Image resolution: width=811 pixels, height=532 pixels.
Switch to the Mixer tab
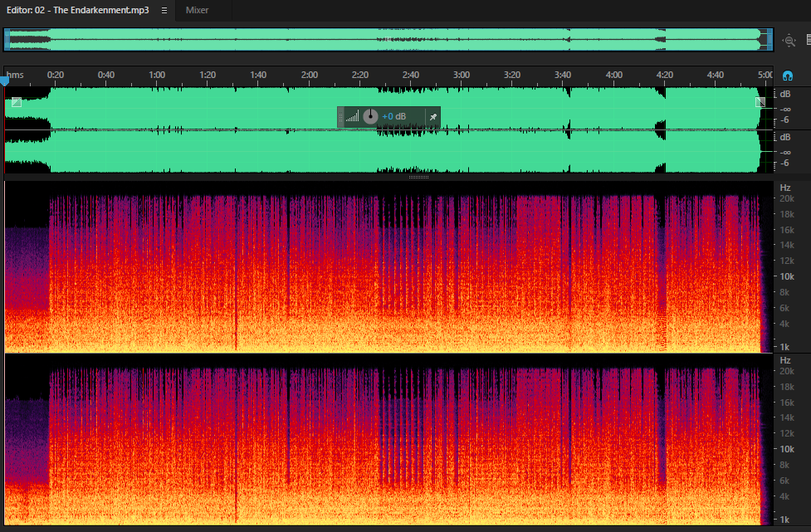click(197, 10)
